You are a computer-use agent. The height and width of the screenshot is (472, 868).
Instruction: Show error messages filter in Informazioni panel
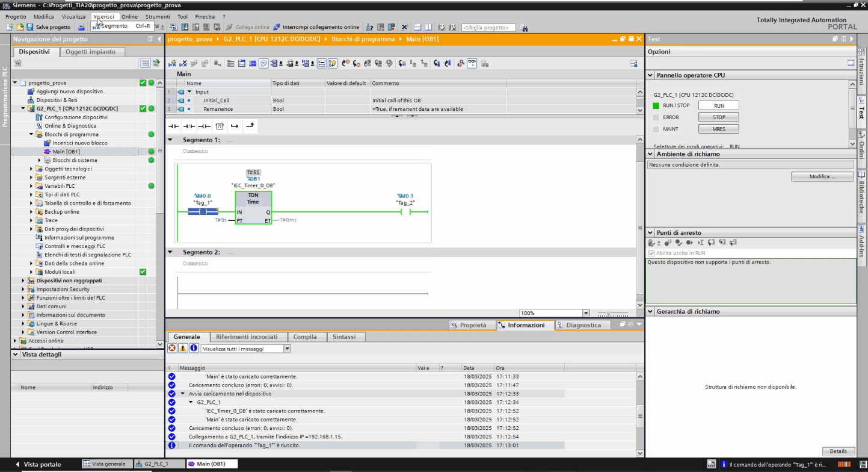[x=172, y=349]
